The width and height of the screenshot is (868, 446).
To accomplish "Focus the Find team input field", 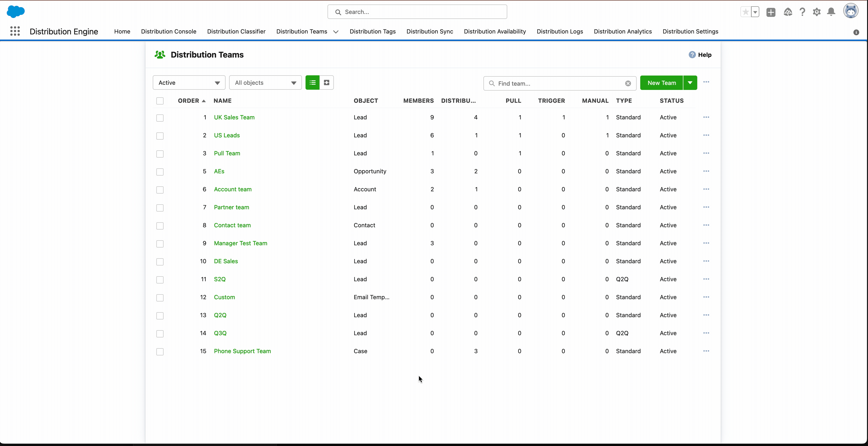I will [x=559, y=84].
